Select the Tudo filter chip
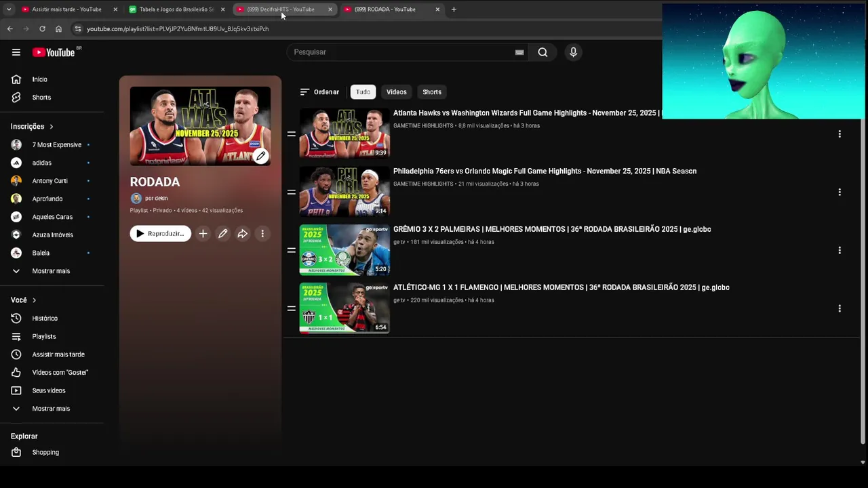This screenshot has width=868, height=488. click(363, 92)
